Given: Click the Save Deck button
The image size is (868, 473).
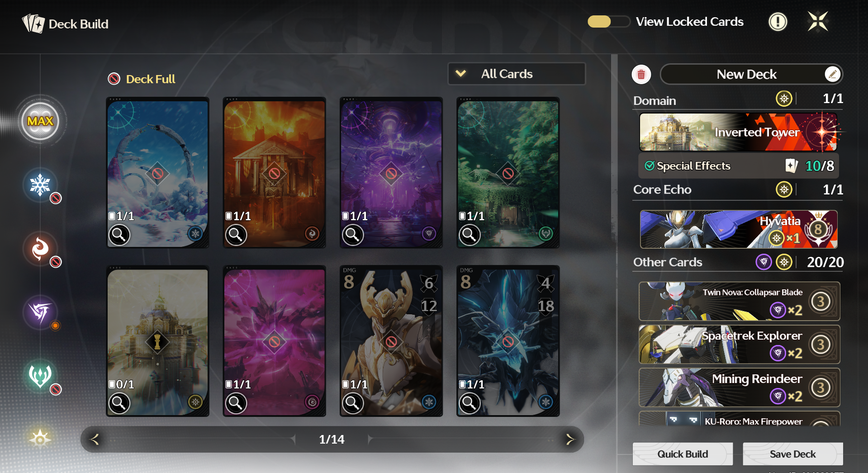Looking at the screenshot, I should tap(792, 454).
